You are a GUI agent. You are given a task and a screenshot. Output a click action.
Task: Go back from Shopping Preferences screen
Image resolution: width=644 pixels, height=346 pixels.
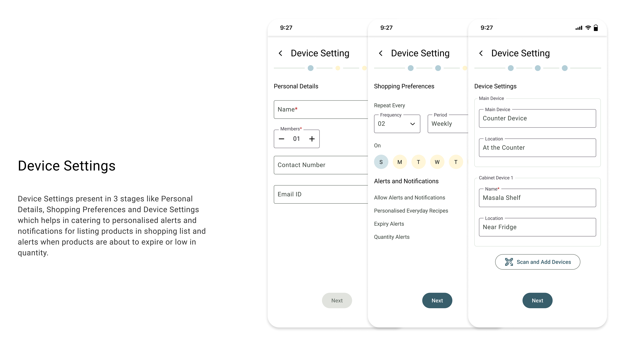pos(381,53)
